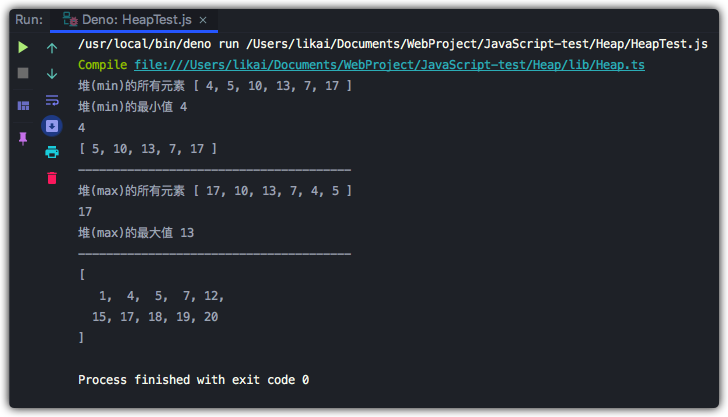Click the 堆(min)的所有元素 output line

coord(215,86)
